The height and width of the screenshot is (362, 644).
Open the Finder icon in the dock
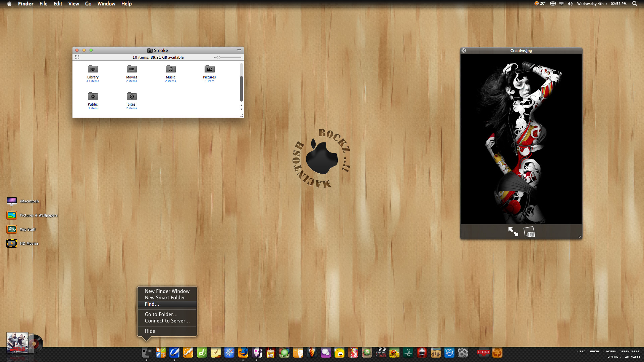click(147, 353)
